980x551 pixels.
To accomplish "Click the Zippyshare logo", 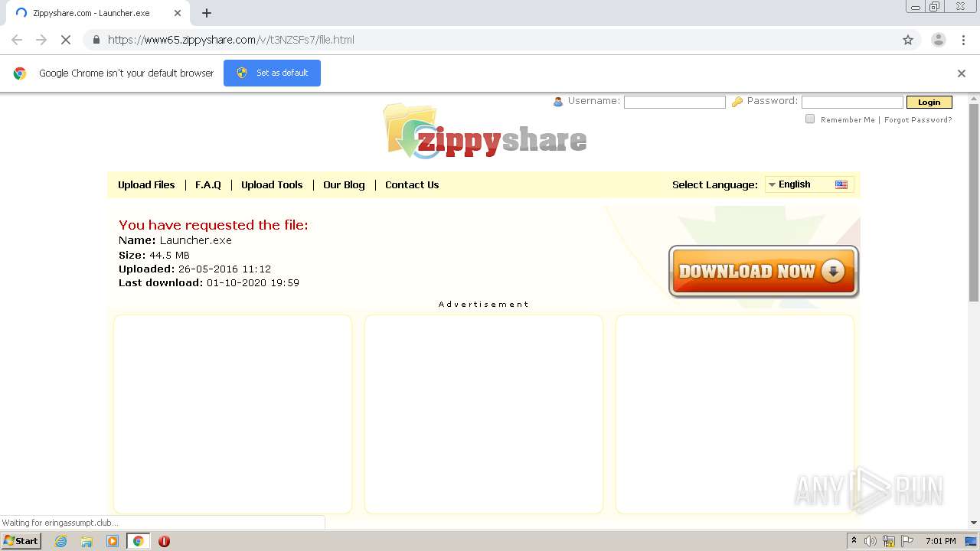I will coord(485,132).
